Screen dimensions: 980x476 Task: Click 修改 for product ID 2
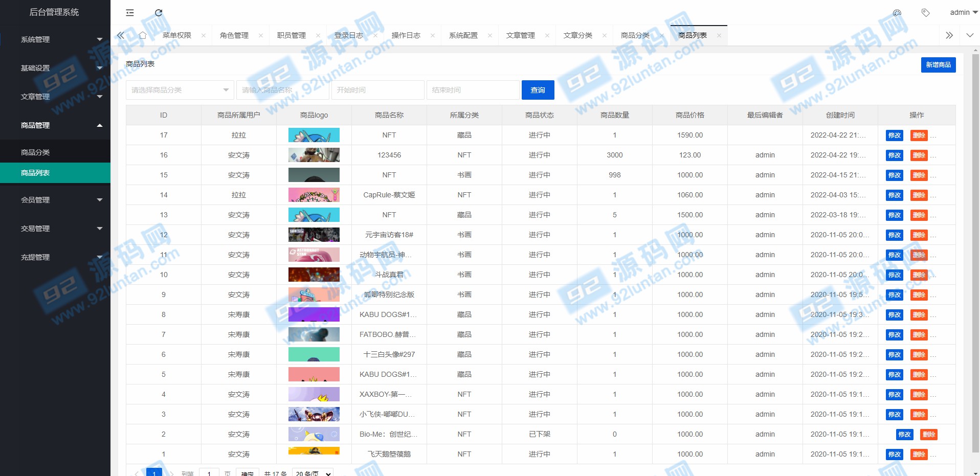tap(904, 435)
